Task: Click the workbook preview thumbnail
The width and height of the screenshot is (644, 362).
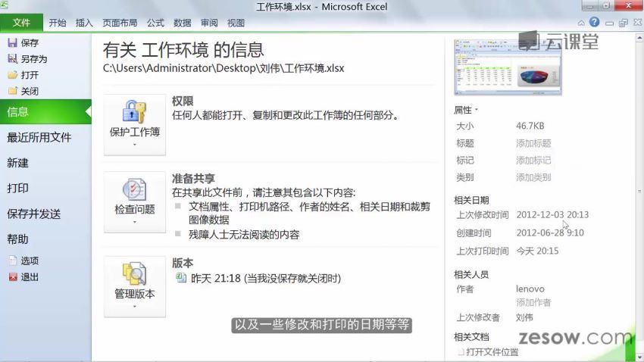Action: (x=508, y=67)
